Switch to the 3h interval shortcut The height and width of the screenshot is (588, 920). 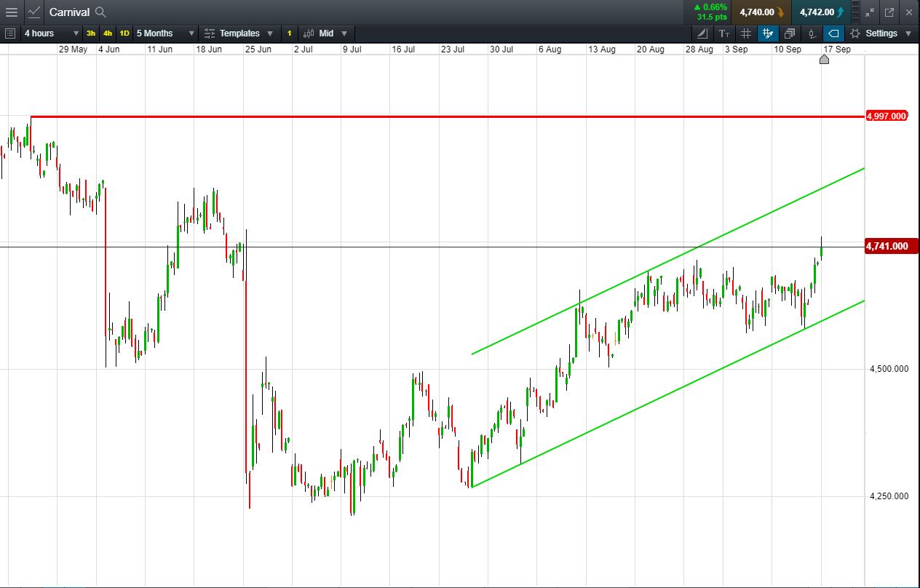pos(91,33)
